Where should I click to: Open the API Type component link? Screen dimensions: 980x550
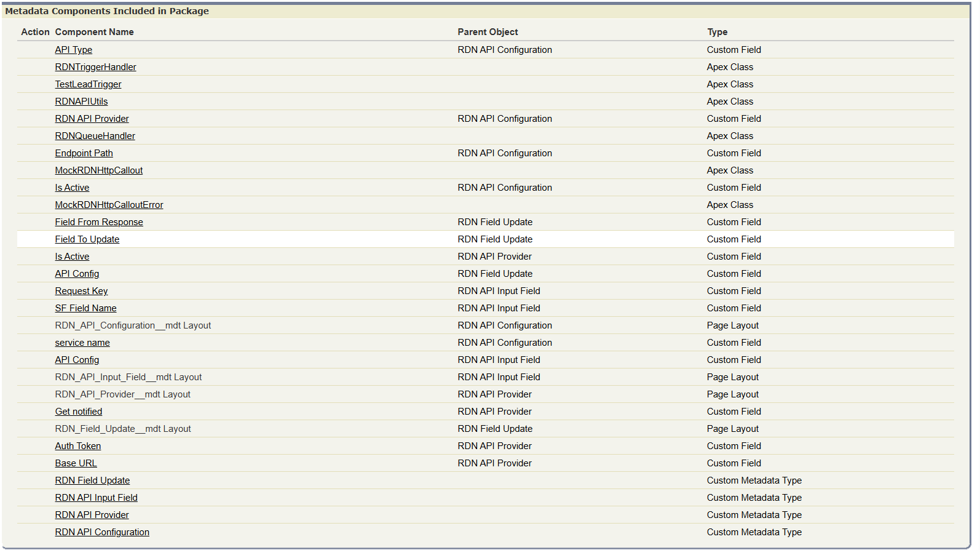click(x=73, y=50)
